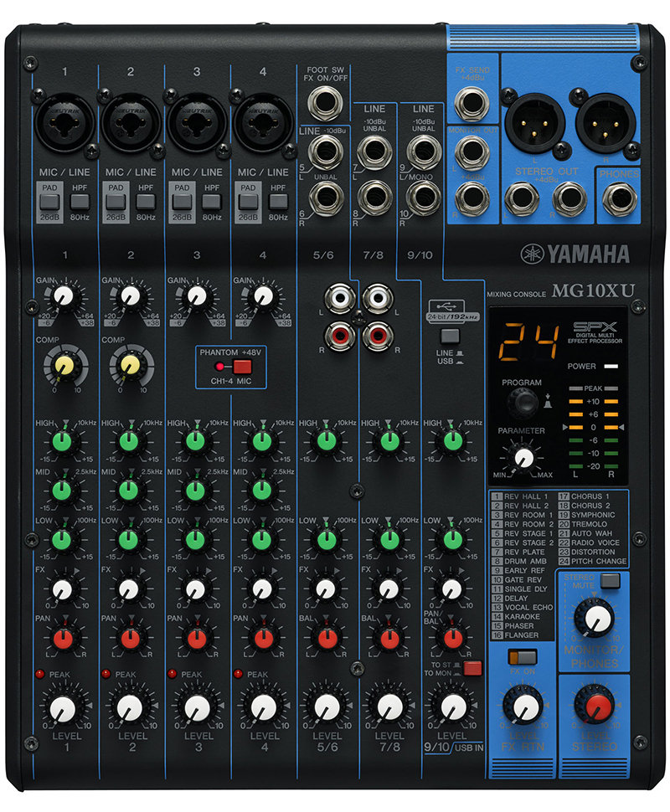This screenshot has height=812, width=670.
Task: Click the MG10XU model name text
Action: coord(593,291)
